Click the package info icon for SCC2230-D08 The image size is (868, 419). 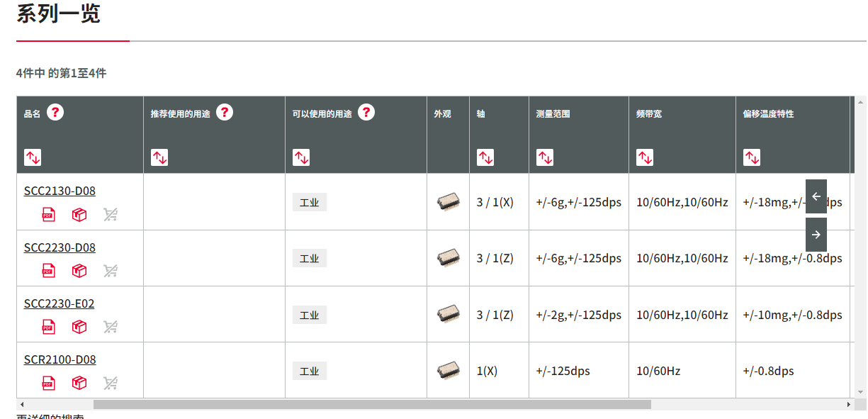tap(79, 270)
